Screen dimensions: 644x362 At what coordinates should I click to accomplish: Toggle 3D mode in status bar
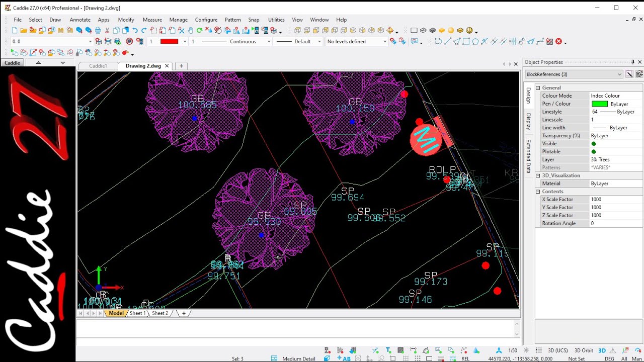coord(602,350)
